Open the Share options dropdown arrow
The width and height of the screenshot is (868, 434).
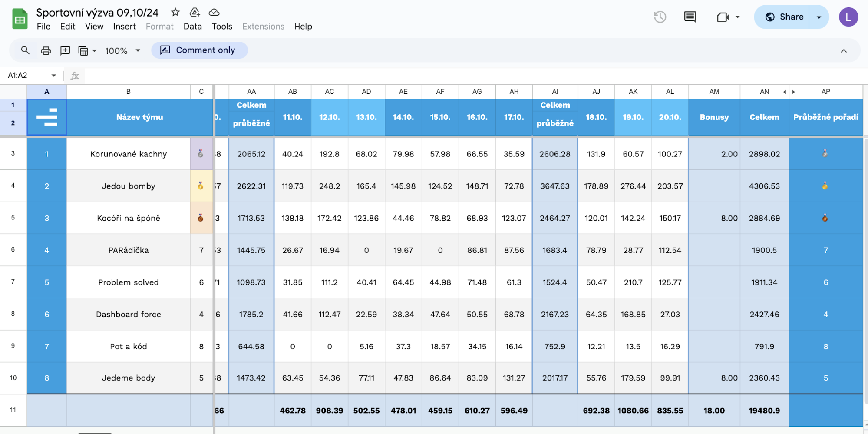coord(819,17)
